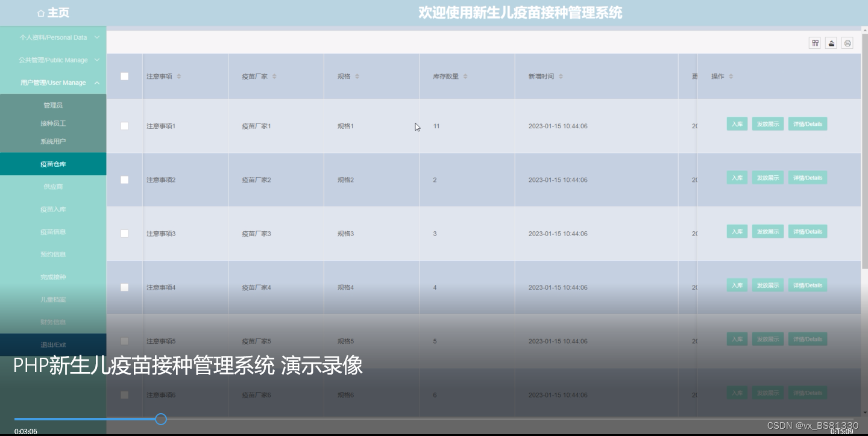Open 儿童档案 sidebar item
Viewport: 868px width, 436px height.
pos(53,299)
